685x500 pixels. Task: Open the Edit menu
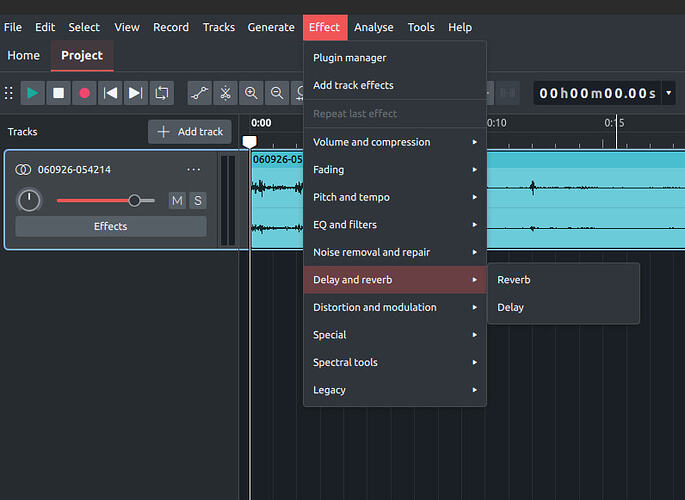click(45, 27)
